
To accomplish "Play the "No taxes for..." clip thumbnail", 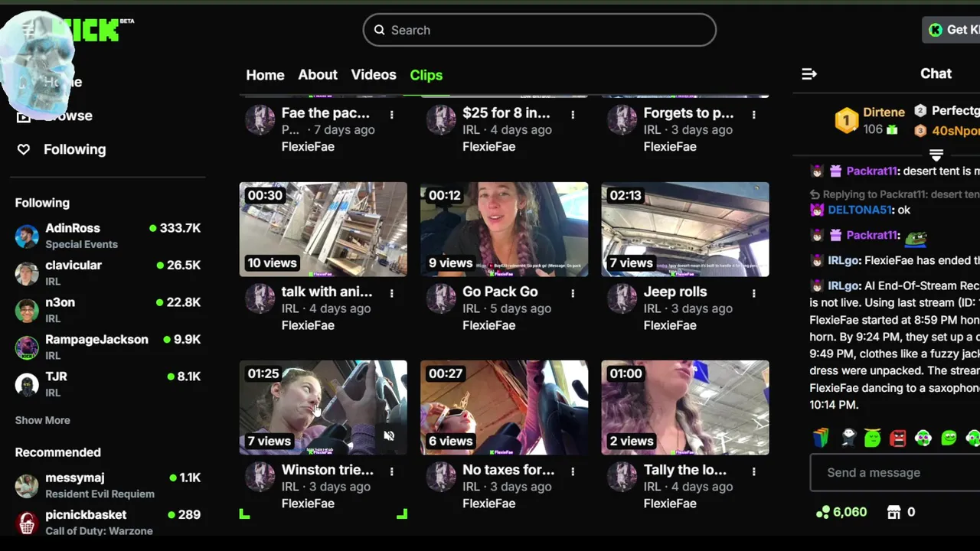I will pyautogui.click(x=504, y=407).
